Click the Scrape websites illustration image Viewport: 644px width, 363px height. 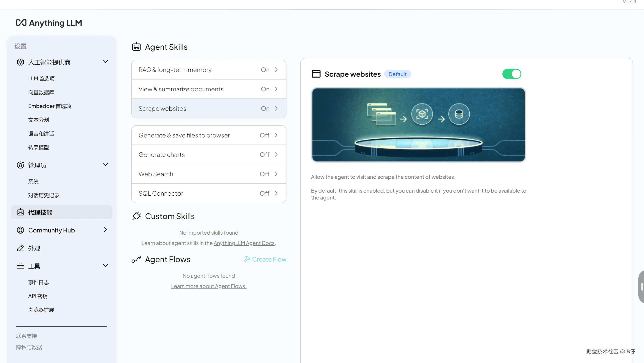pyautogui.click(x=418, y=125)
